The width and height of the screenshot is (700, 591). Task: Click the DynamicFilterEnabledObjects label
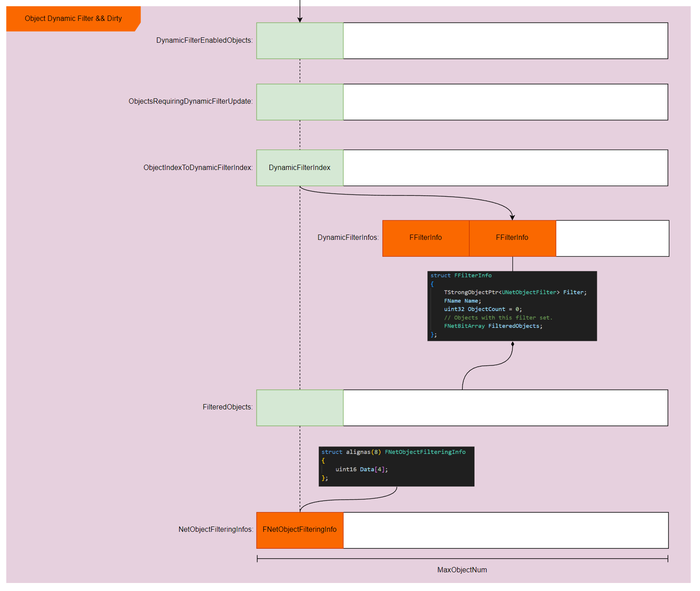click(x=204, y=40)
